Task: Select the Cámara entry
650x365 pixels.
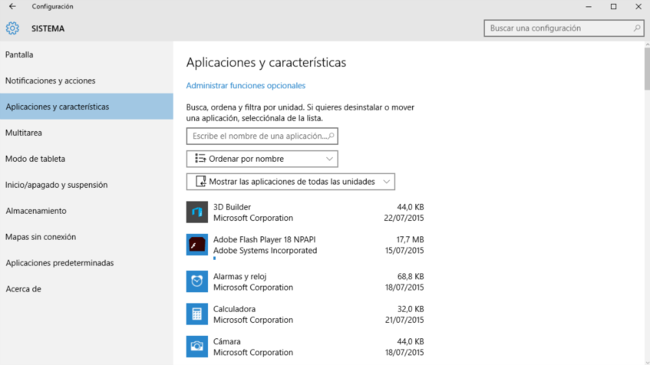Action: pyautogui.click(x=227, y=341)
